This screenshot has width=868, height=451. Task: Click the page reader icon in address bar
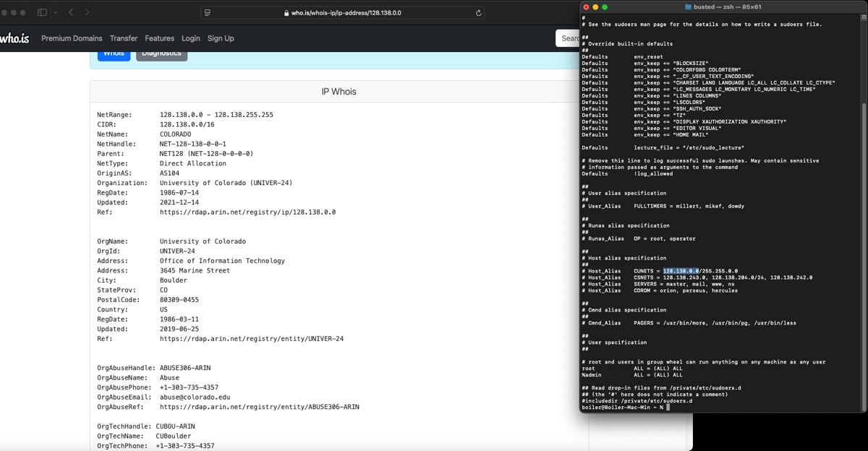coord(208,12)
